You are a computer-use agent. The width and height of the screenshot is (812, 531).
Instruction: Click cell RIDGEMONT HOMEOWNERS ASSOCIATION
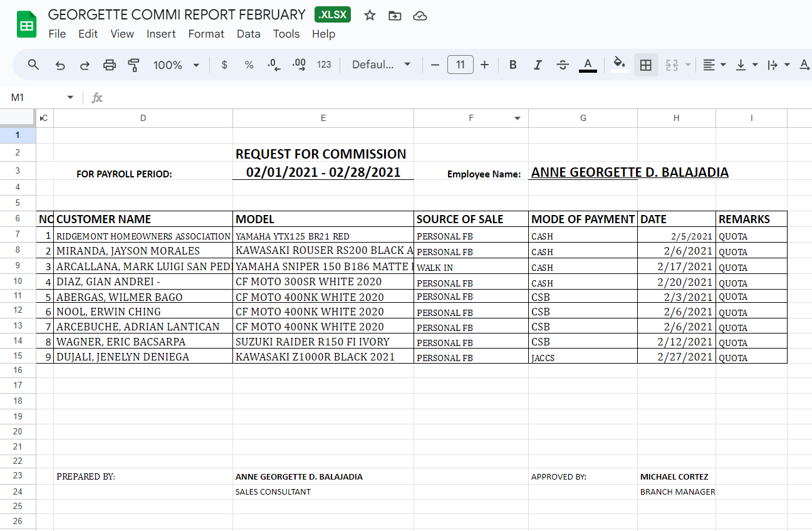(x=143, y=236)
